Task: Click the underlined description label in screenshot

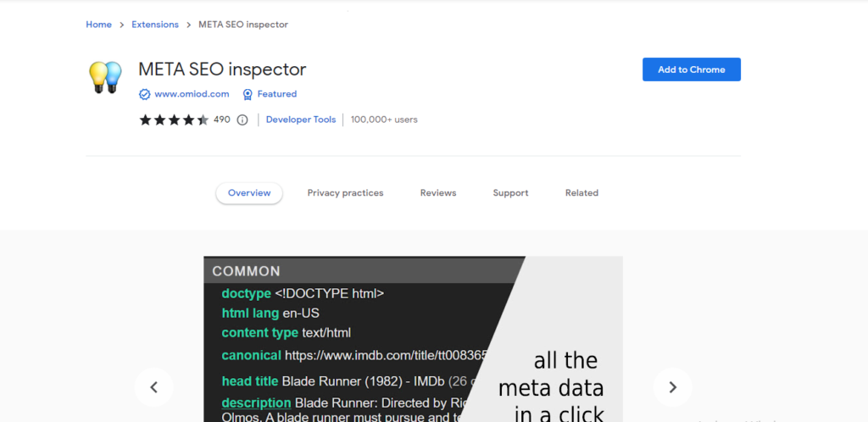Action: click(256, 403)
